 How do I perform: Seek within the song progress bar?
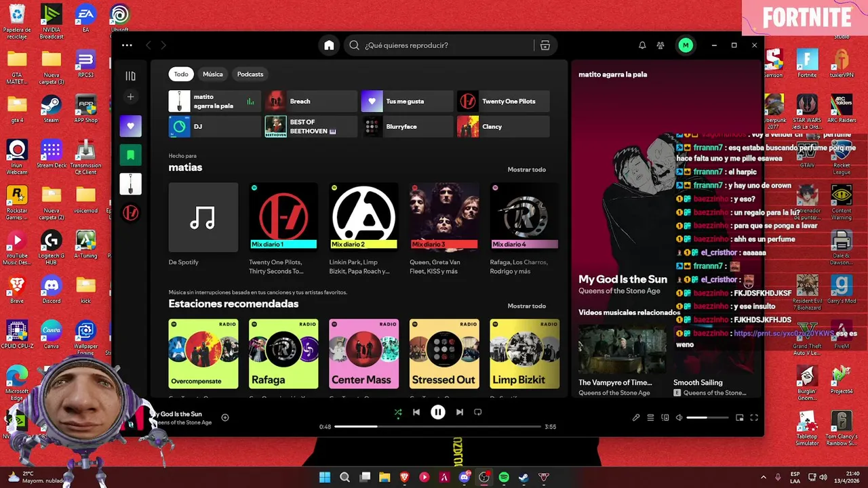coord(438,427)
